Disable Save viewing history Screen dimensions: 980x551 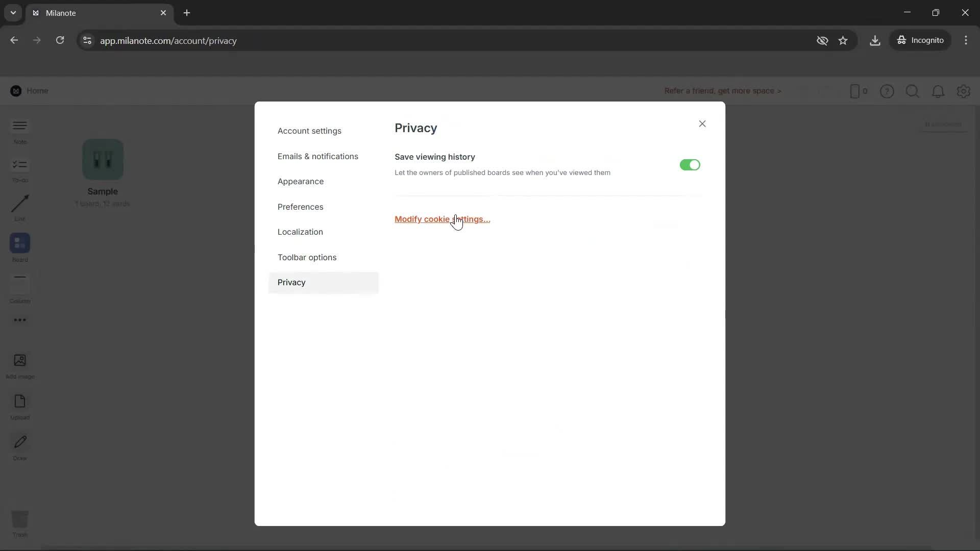pyautogui.click(x=690, y=165)
